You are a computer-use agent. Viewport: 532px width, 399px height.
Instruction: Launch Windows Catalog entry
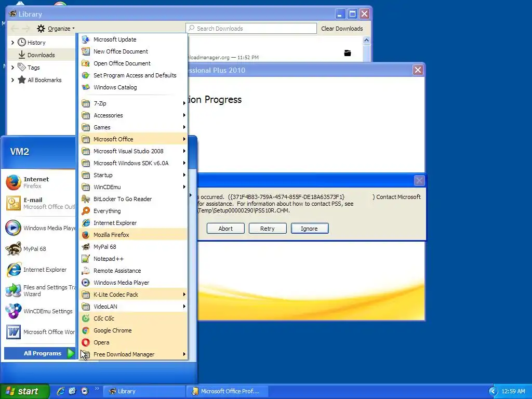(x=133, y=87)
